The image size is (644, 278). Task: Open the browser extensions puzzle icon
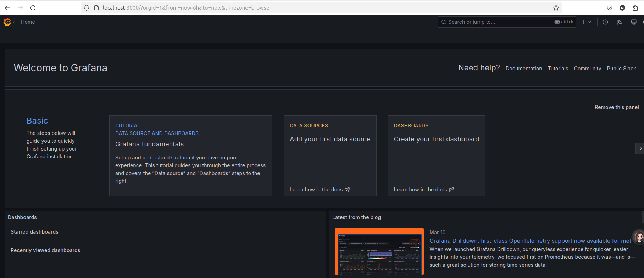[x=635, y=8]
